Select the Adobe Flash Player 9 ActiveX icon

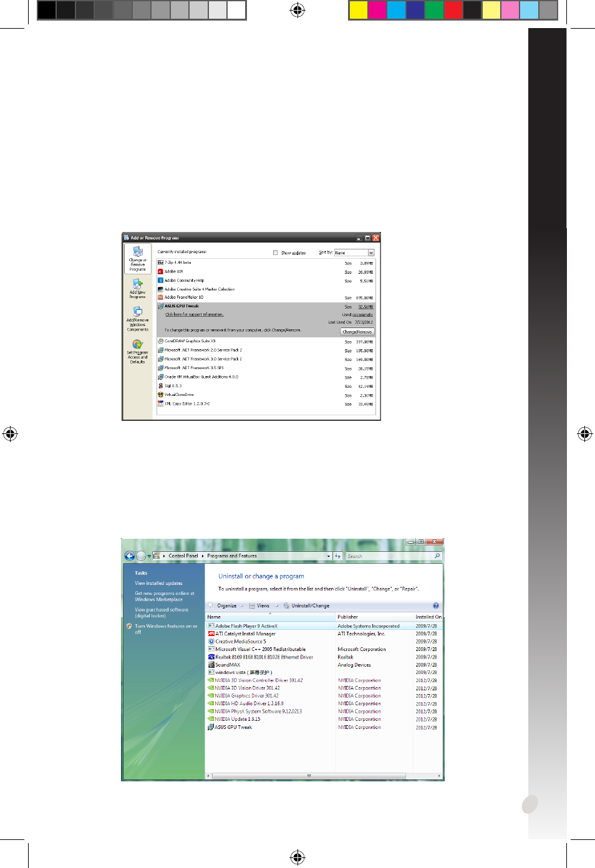coord(211,626)
